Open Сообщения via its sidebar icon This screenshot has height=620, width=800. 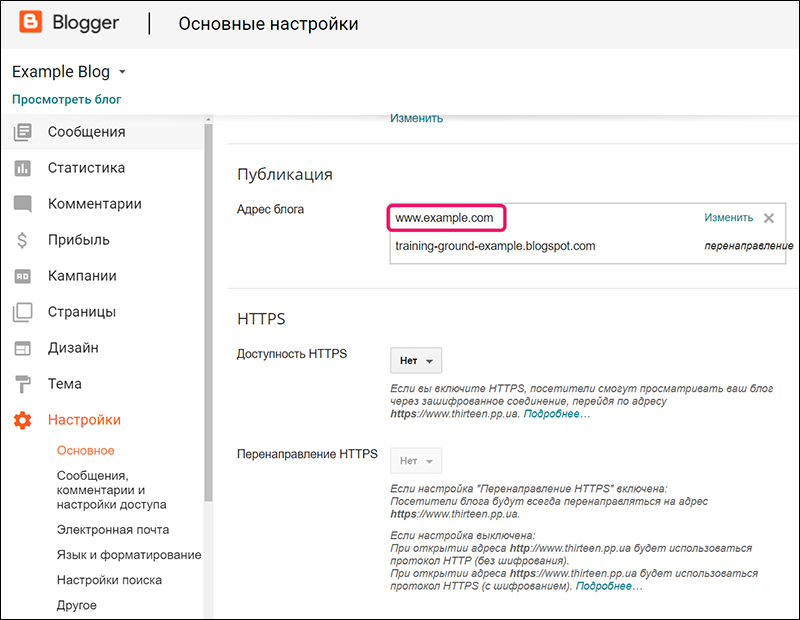tap(23, 132)
